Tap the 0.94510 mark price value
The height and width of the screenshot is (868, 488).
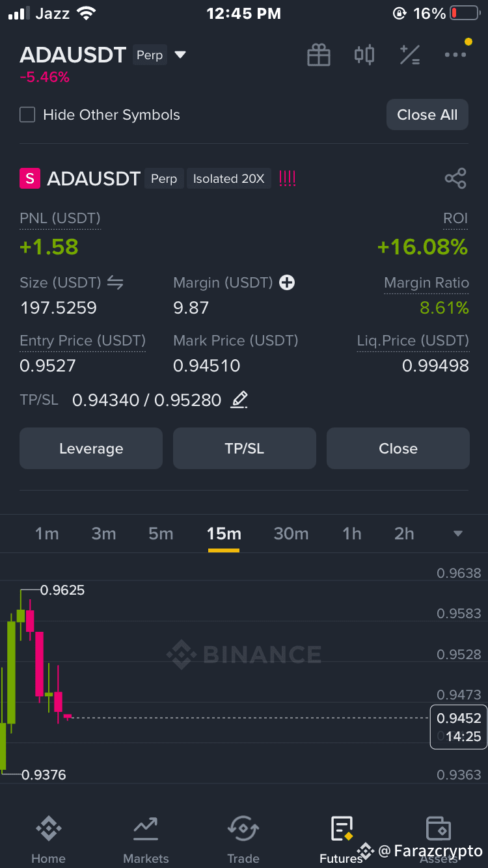pos(207,366)
